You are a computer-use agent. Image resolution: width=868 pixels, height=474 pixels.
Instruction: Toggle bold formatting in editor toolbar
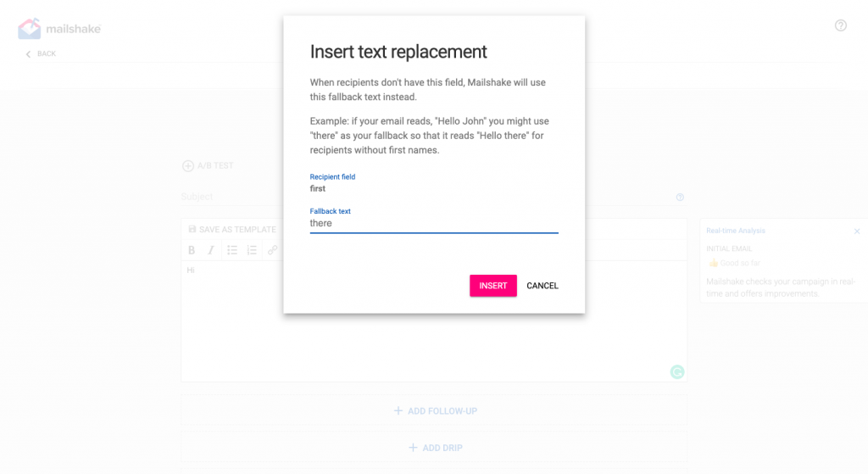coord(192,250)
